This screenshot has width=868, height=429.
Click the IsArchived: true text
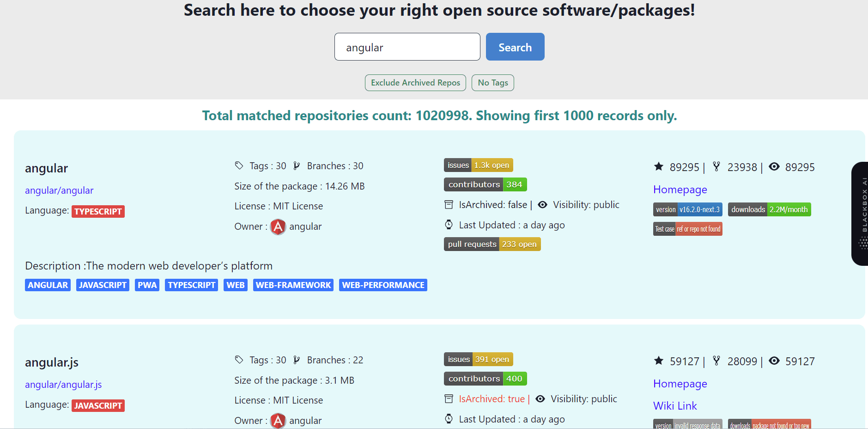coord(492,399)
